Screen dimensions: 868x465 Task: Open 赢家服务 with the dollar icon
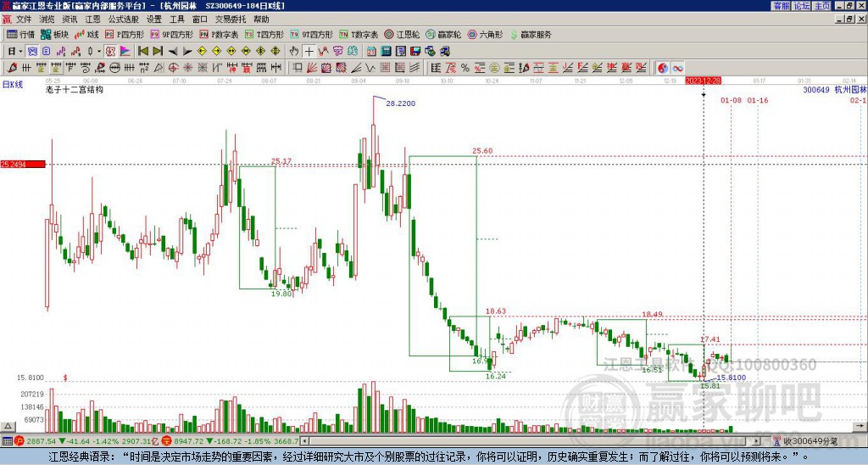click(x=531, y=34)
